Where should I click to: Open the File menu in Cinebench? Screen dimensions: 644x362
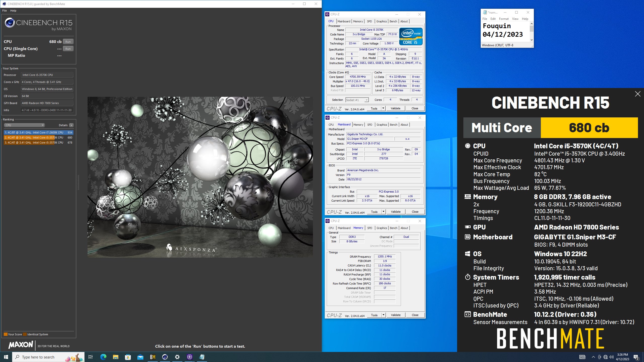coord(5,11)
